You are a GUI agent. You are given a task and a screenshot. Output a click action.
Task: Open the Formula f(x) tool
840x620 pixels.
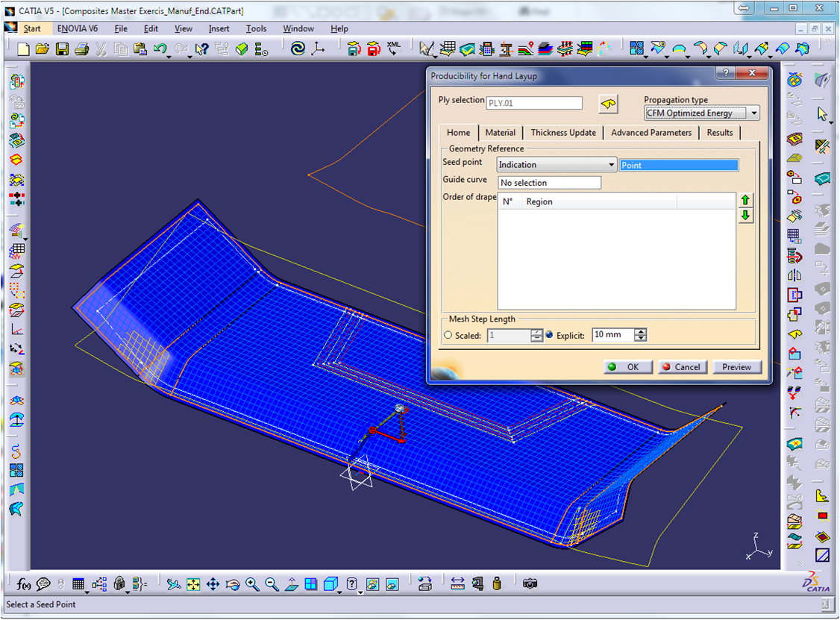click(x=24, y=584)
